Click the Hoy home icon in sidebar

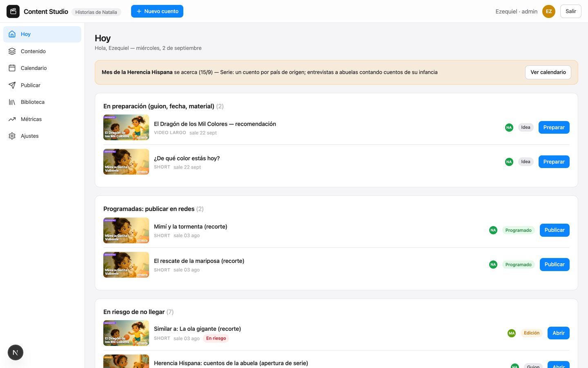coord(12,34)
